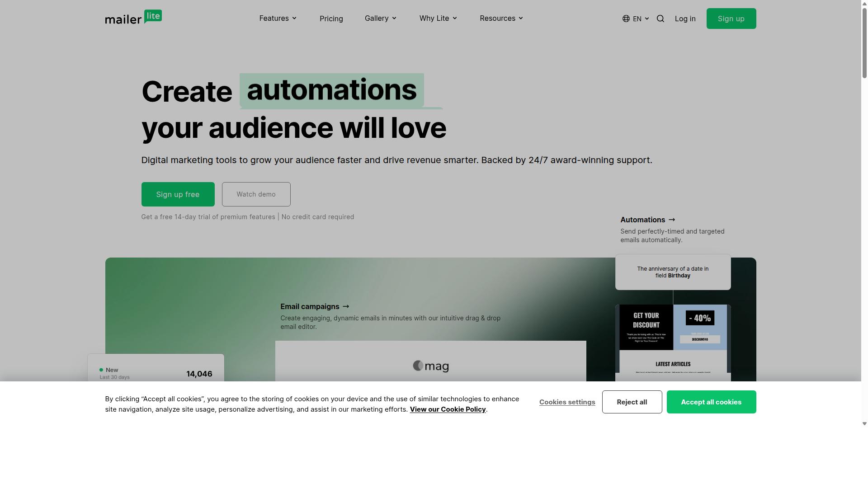Click the New subscribers 14,046 stat card
868x488 pixels.
156,368
